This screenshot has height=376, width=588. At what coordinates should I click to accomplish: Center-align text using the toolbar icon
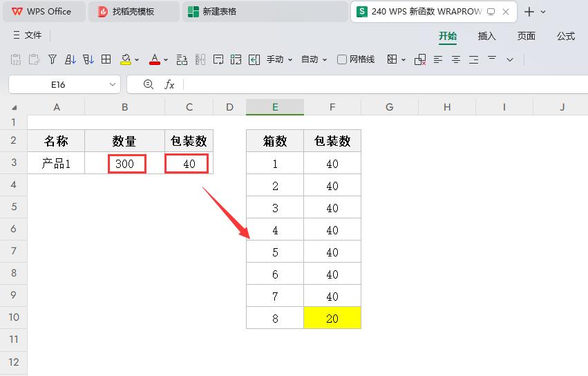456,60
